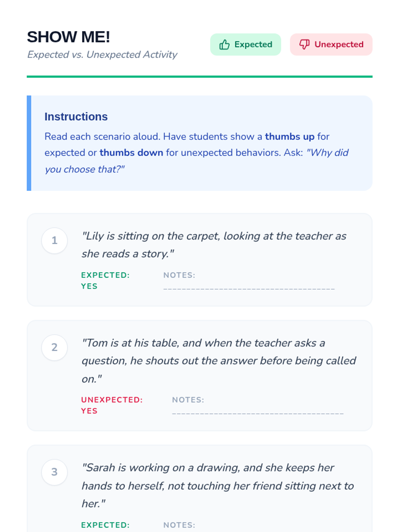Viewport: 399px width, 532px height.
Task: Click the Tom shouts out answer scenario text
Action: pyautogui.click(x=218, y=361)
